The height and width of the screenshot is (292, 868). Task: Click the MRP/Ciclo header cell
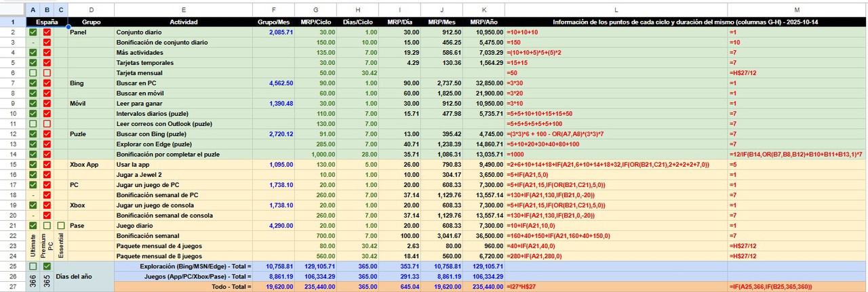(315, 22)
